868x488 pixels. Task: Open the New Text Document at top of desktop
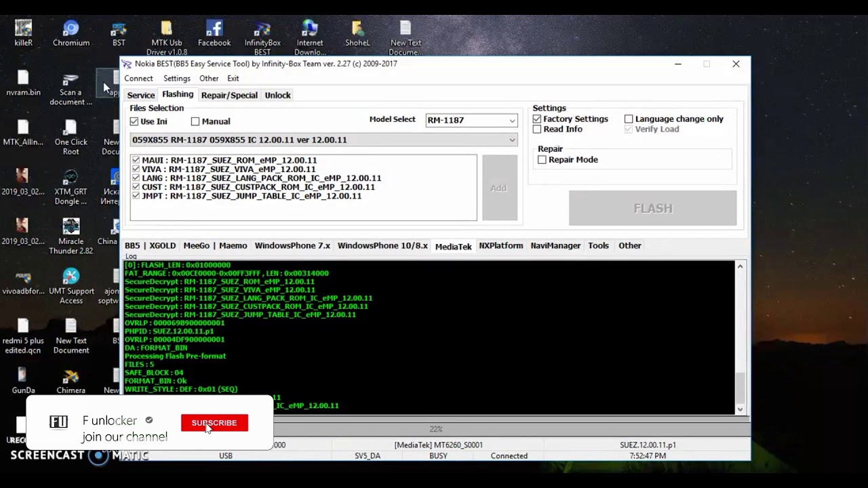406,37
